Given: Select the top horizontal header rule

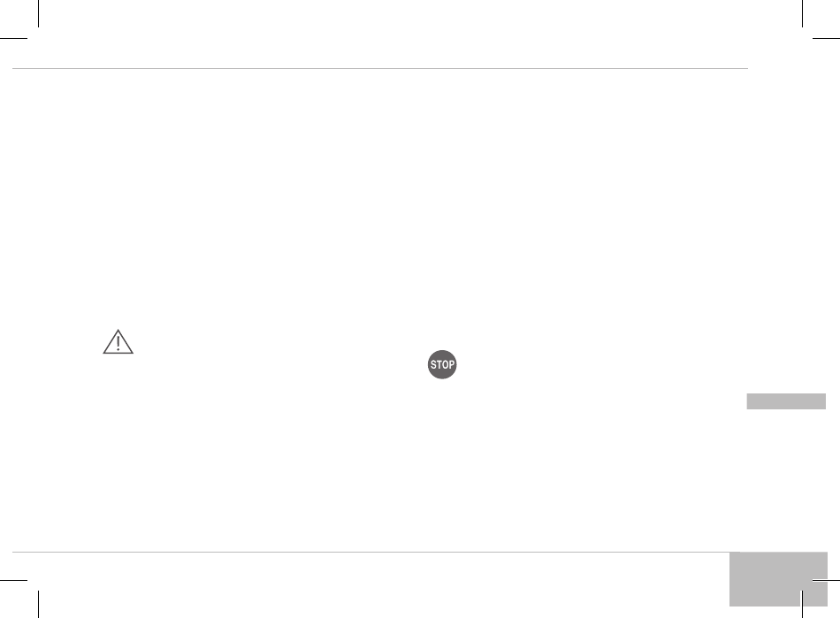Looking at the screenshot, I should point(380,69).
